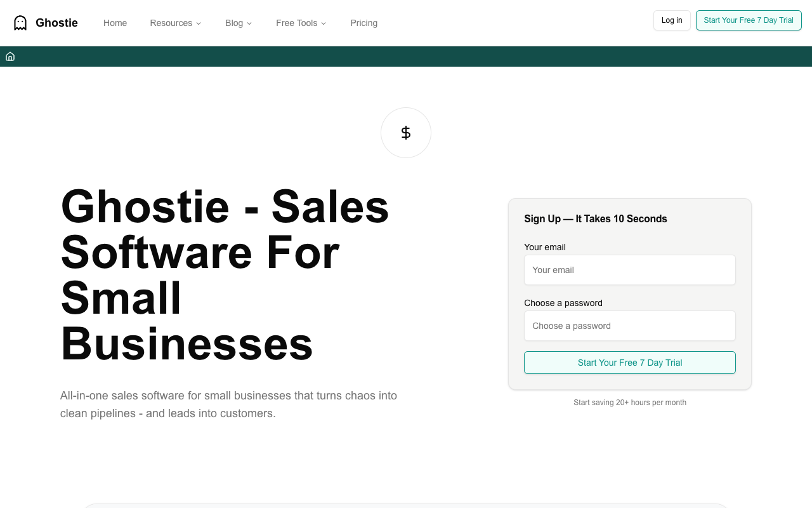The image size is (812, 508).
Task: Select the Home nav item
Action: pos(115,23)
